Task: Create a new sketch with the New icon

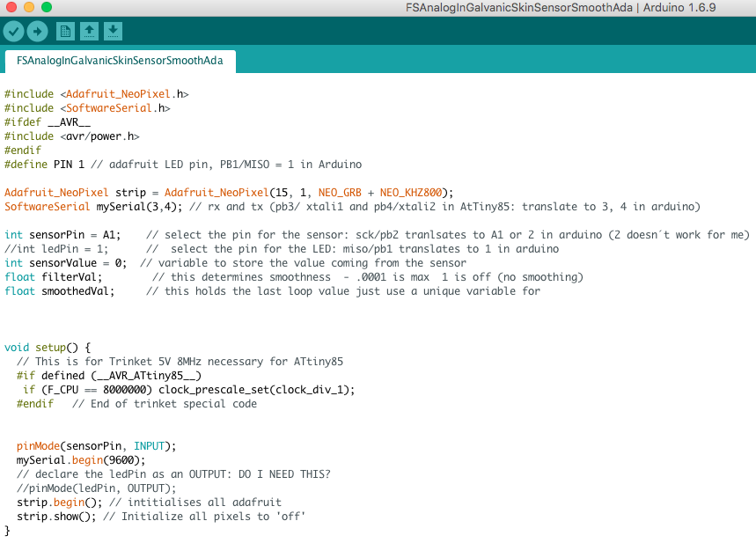Action: point(66,32)
